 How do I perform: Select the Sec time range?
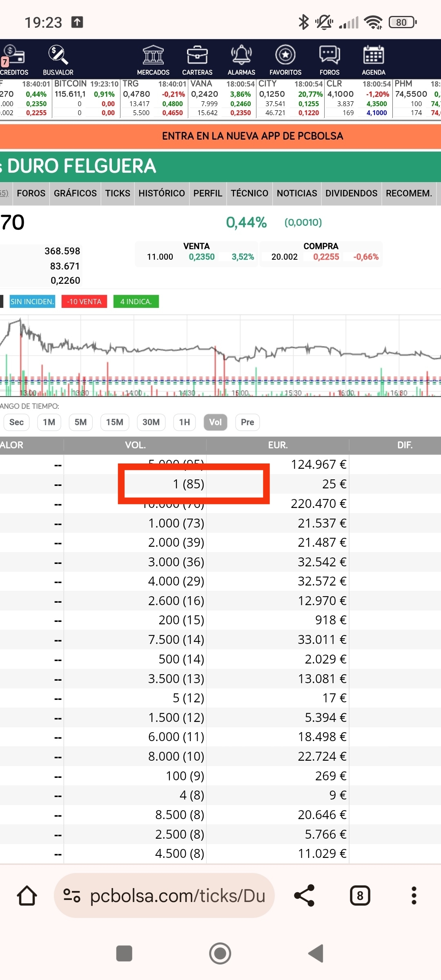pyautogui.click(x=16, y=422)
